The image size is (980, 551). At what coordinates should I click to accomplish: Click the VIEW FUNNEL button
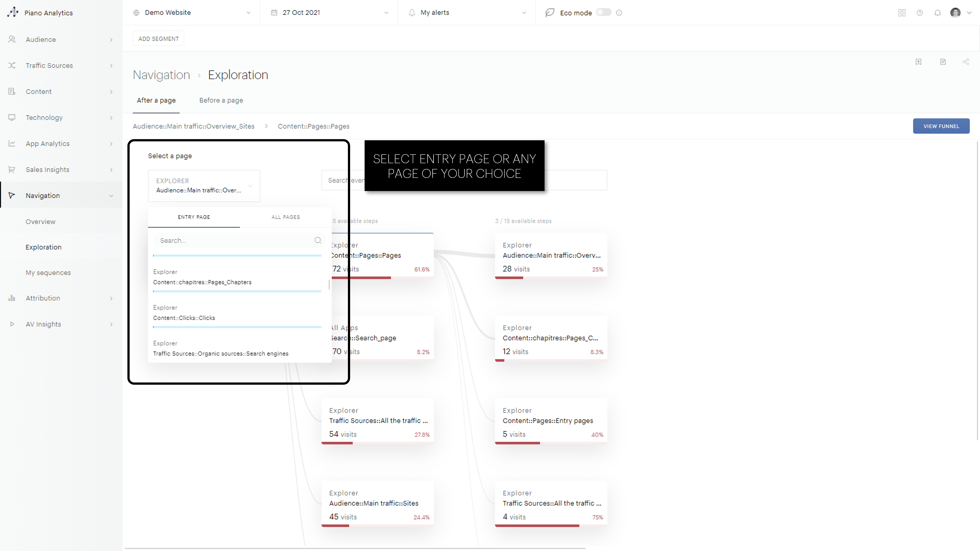click(x=941, y=126)
